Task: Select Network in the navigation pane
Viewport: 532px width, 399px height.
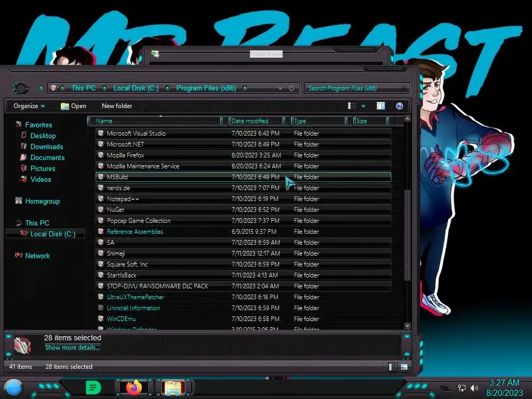Action: point(37,256)
